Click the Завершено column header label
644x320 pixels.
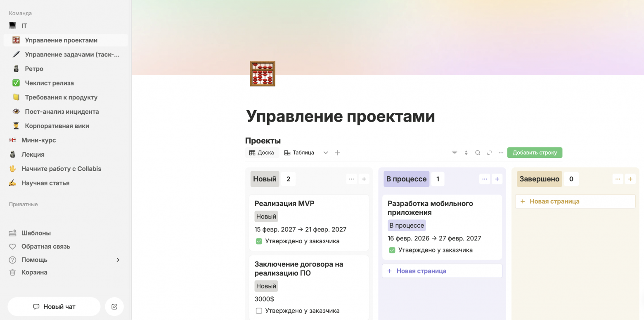tap(540, 179)
